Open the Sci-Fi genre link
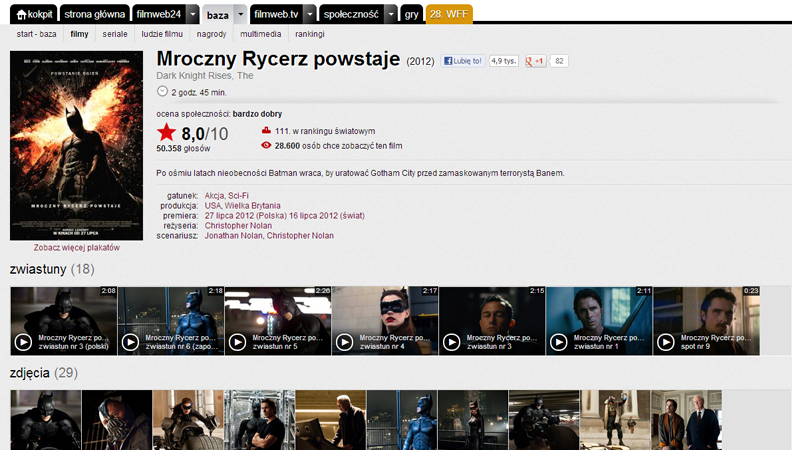 click(238, 195)
